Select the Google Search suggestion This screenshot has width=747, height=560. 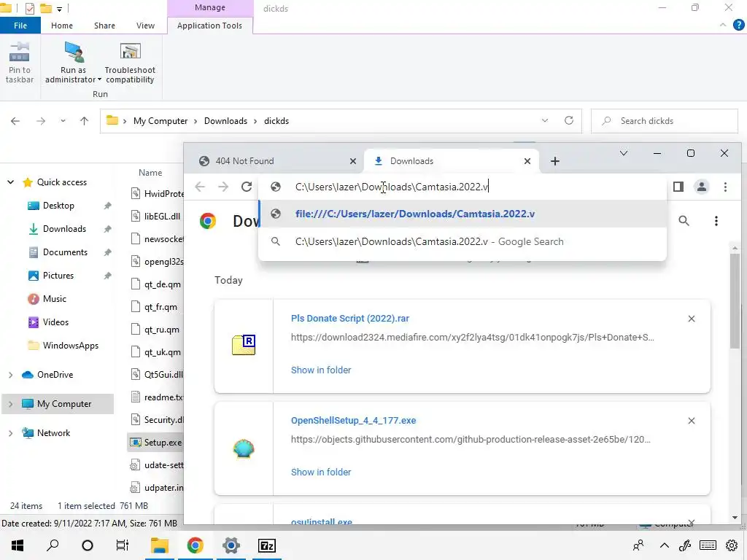tap(462, 241)
